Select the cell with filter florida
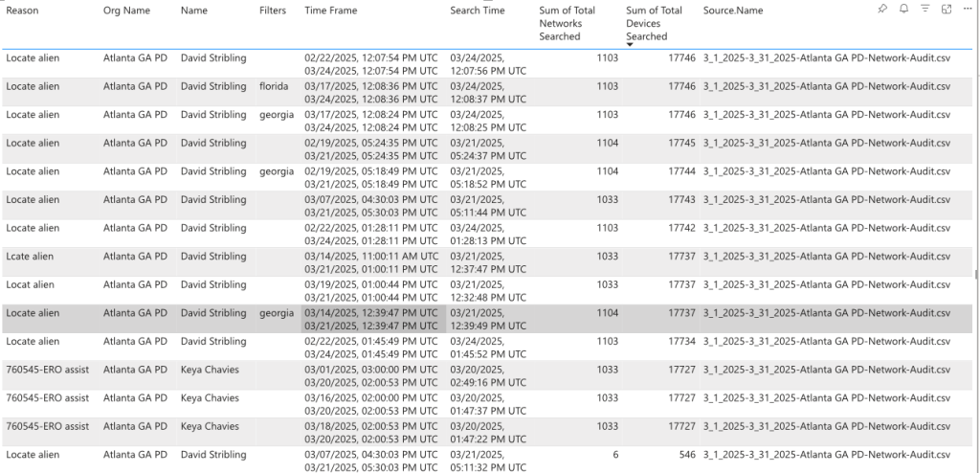 pyautogui.click(x=273, y=86)
